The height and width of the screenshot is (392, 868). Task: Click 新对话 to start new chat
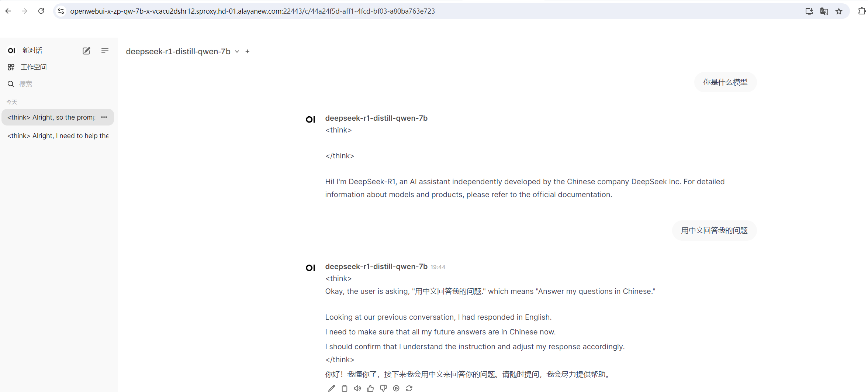[x=32, y=51]
